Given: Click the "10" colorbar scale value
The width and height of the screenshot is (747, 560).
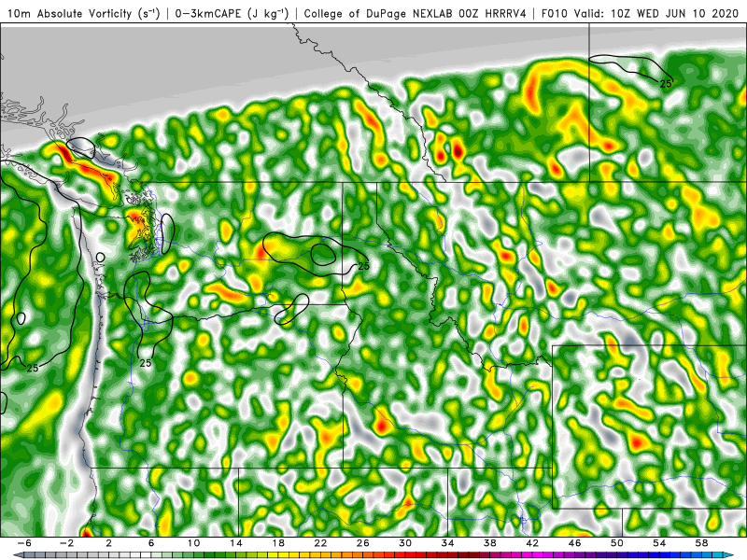Looking at the screenshot, I should point(193,543).
